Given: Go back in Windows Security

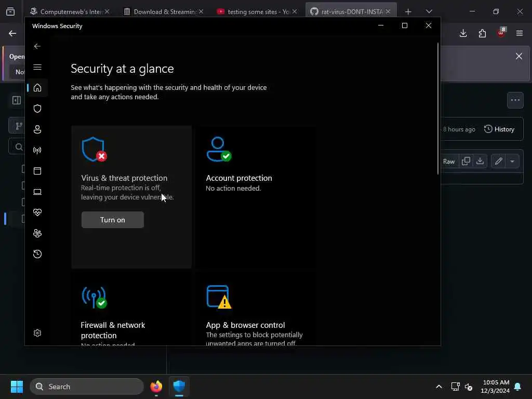Looking at the screenshot, I should click(x=37, y=46).
